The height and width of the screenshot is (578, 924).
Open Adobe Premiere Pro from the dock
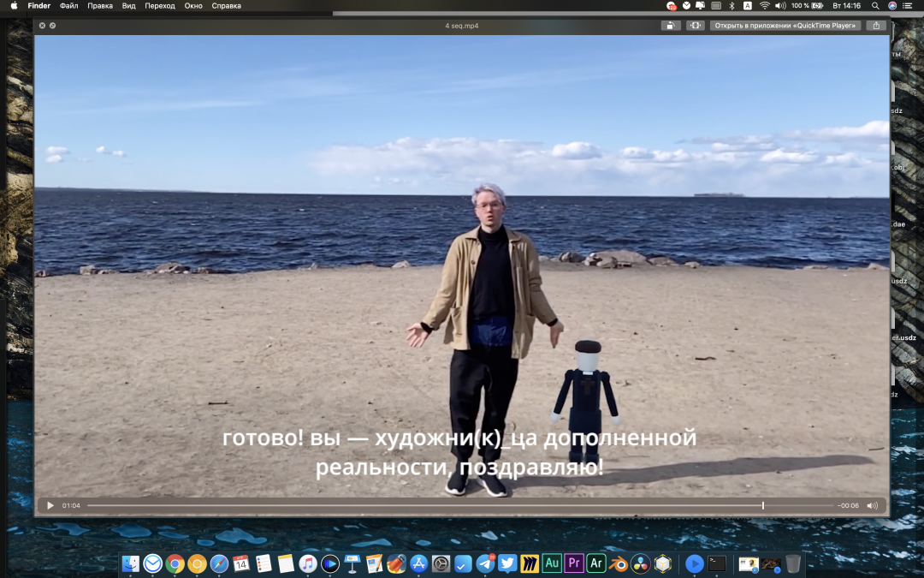pos(574,563)
